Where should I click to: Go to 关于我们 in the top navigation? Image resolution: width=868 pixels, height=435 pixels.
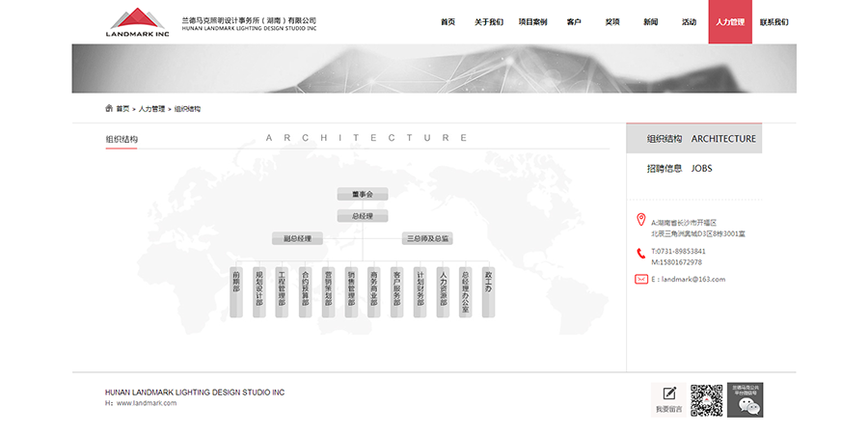click(x=489, y=21)
